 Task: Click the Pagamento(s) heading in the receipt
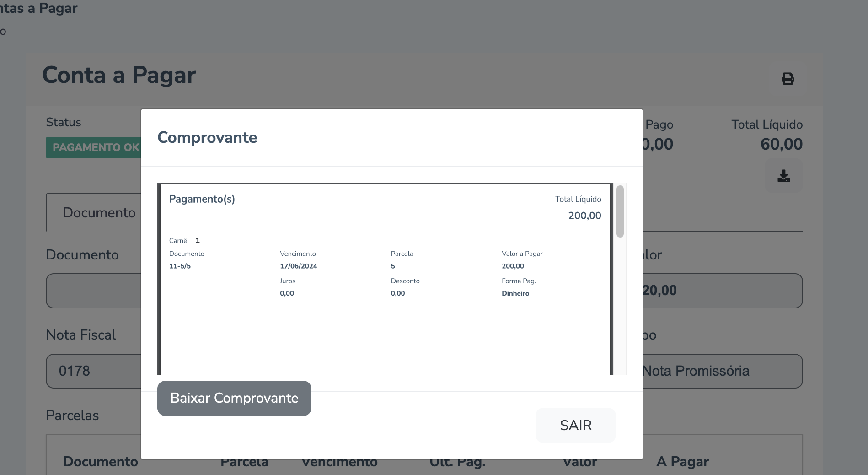pos(202,199)
